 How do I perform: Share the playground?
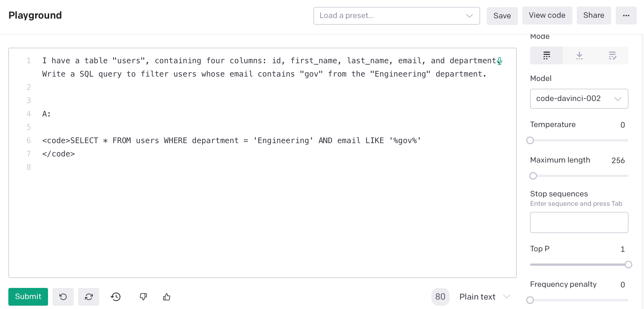pos(594,15)
